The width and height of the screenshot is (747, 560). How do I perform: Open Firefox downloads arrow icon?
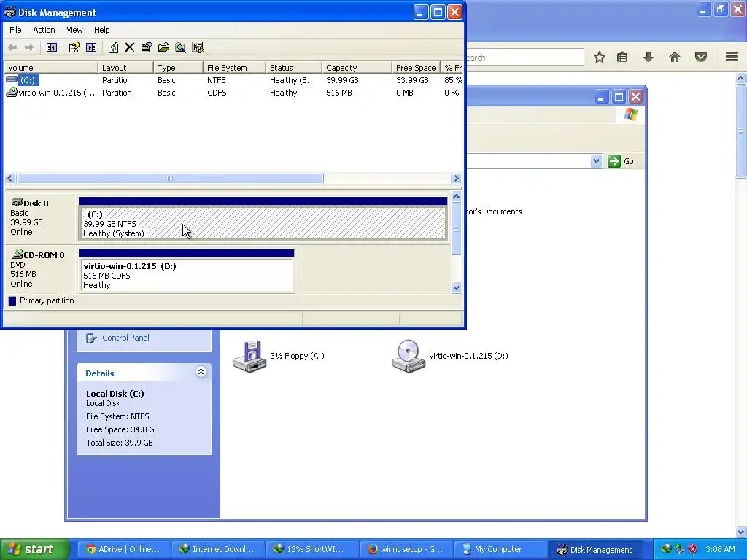(x=648, y=57)
